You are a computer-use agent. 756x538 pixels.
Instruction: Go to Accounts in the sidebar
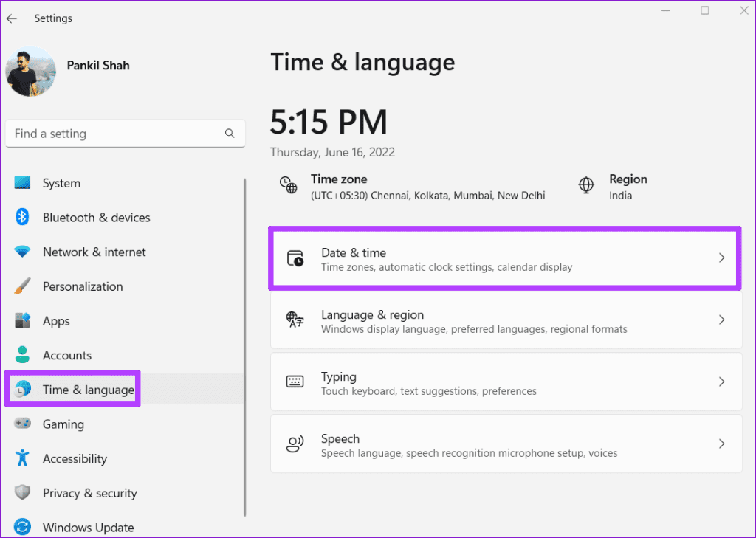coord(66,355)
